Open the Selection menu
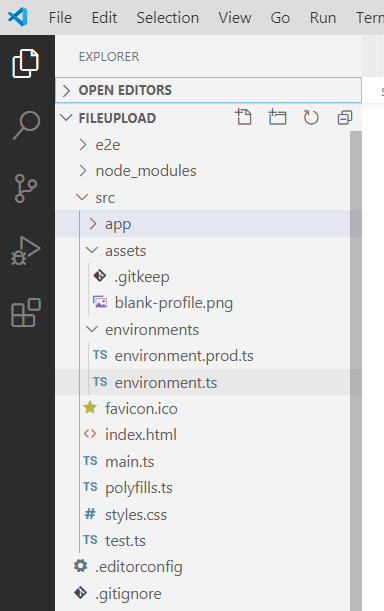This screenshot has height=611, width=384. tap(168, 18)
